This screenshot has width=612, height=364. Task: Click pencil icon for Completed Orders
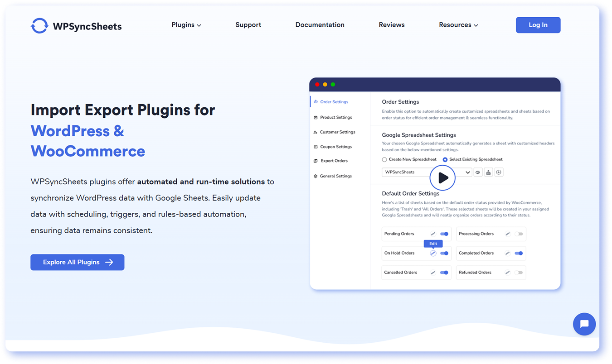tap(508, 254)
